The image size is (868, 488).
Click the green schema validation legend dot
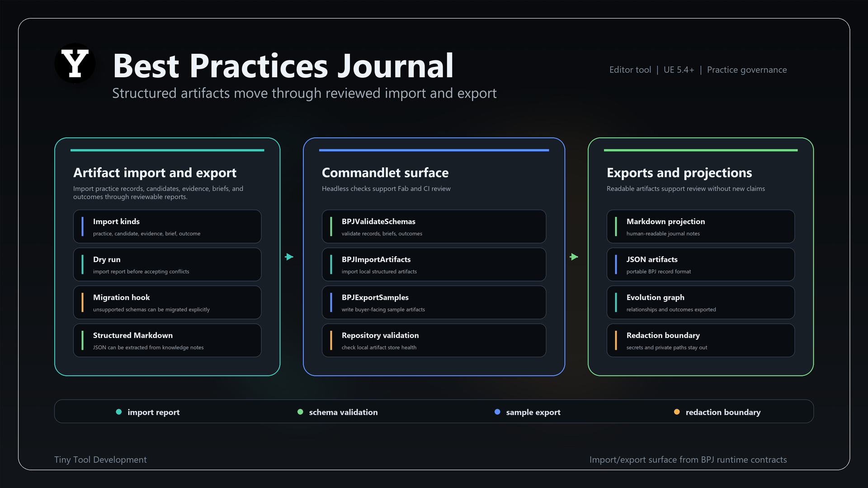[300, 412]
